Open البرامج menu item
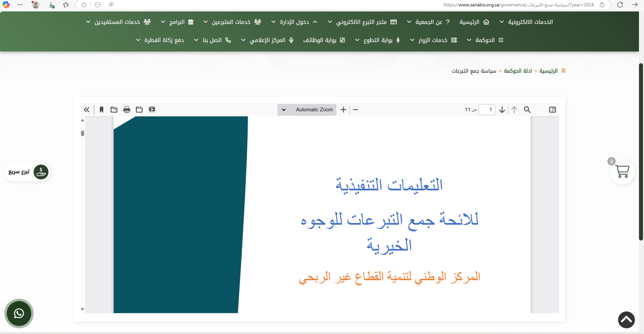This screenshot has height=334, width=644. (181, 22)
